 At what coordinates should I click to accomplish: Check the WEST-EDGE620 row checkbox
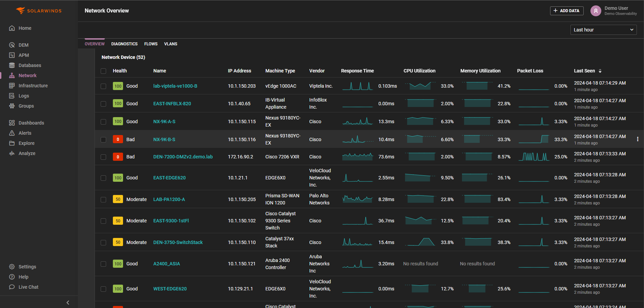coord(103,289)
